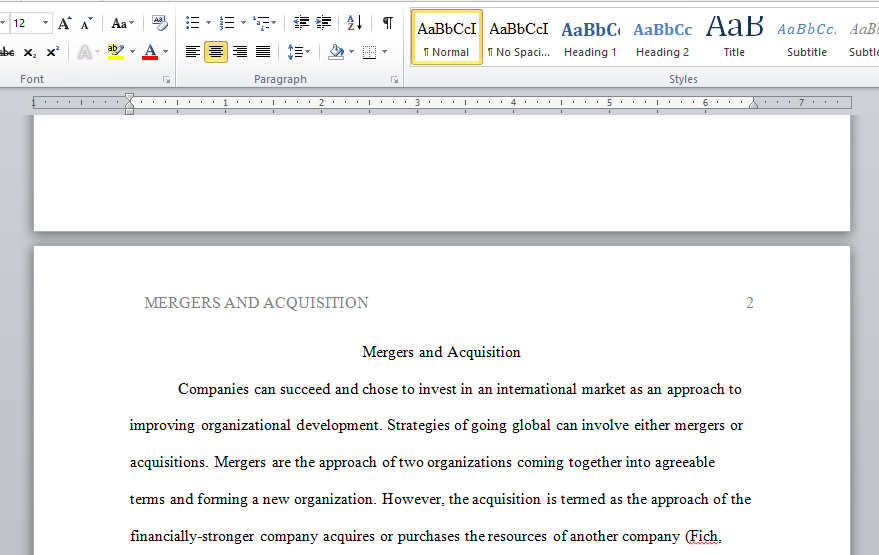Click the Increase Indent icon

click(x=323, y=23)
